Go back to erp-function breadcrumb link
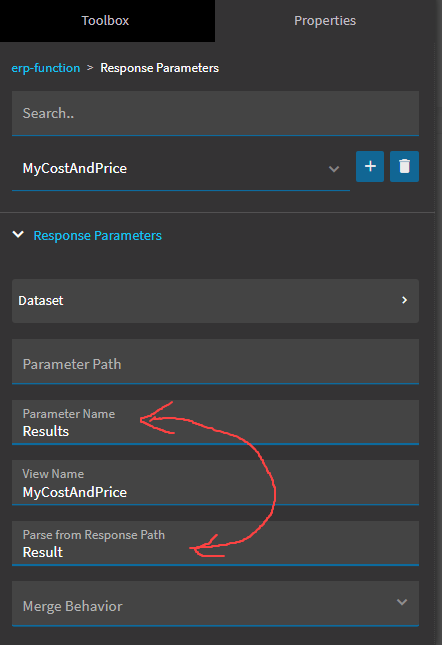The image size is (442, 645). 46,68
